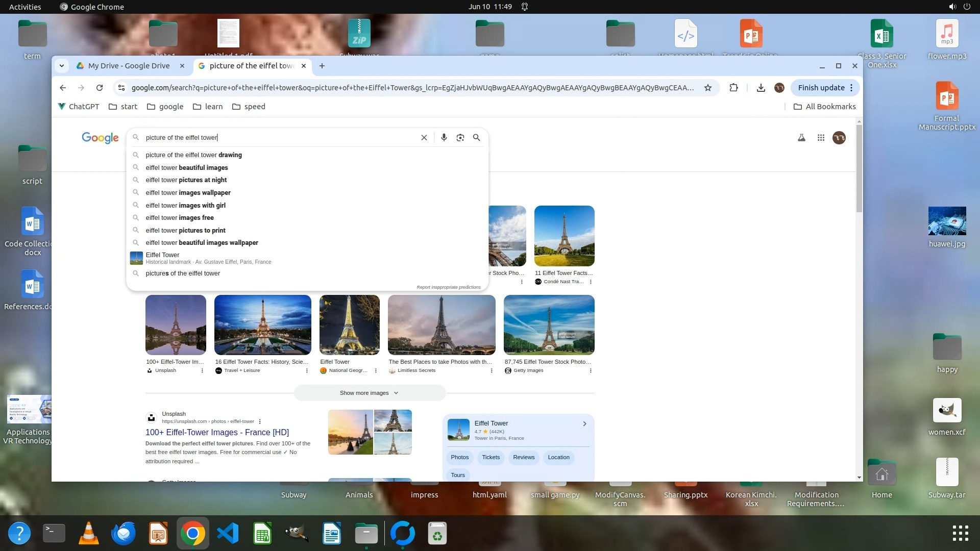Expand Eiffel Tower knowledge card chevron
The width and height of the screenshot is (980, 551).
point(584,424)
